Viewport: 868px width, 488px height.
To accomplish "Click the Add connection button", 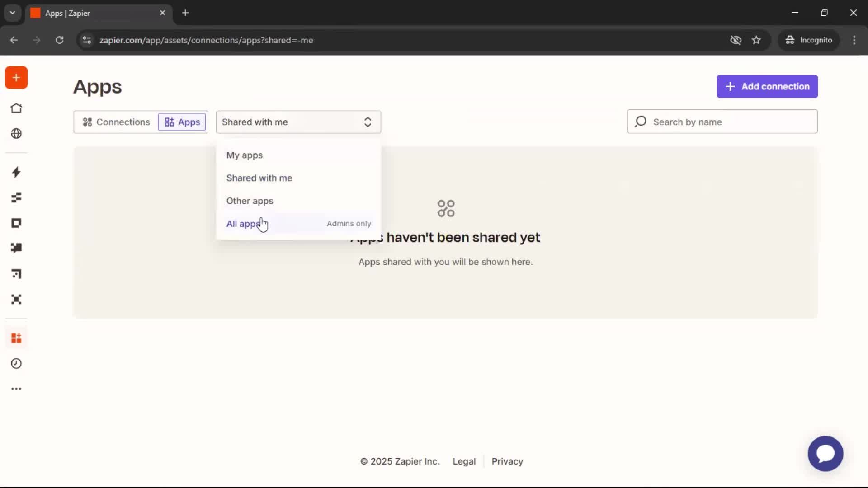I will (x=767, y=86).
